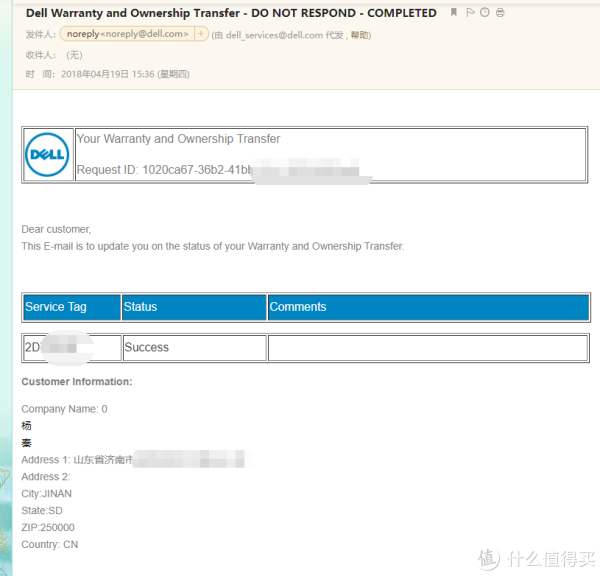Viewport: 600px width, 576px height.
Task: Click the Request ID text
Action: point(164,170)
